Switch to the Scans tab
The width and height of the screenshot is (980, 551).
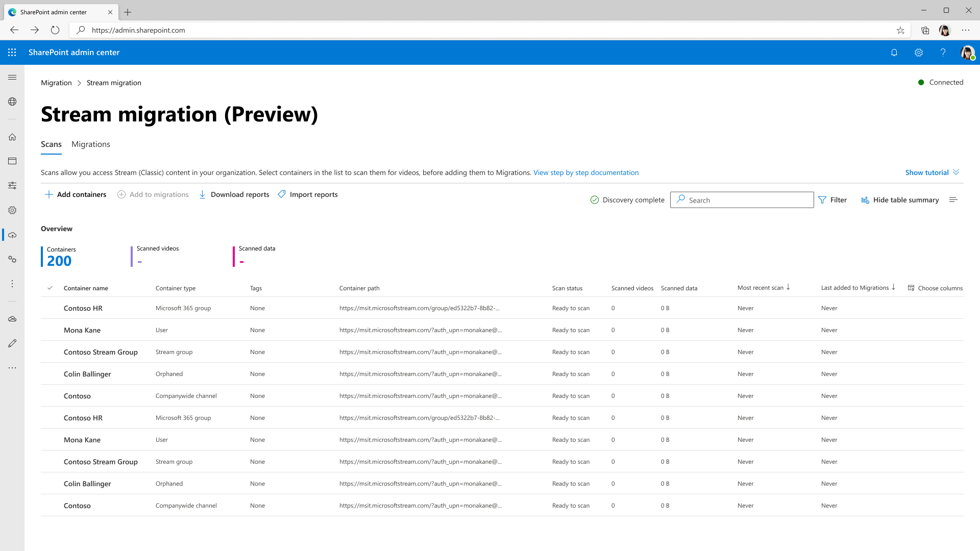tap(51, 144)
